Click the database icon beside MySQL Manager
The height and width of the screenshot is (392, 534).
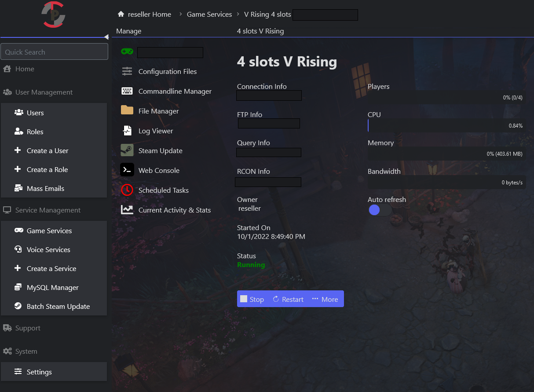tap(18, 287)
